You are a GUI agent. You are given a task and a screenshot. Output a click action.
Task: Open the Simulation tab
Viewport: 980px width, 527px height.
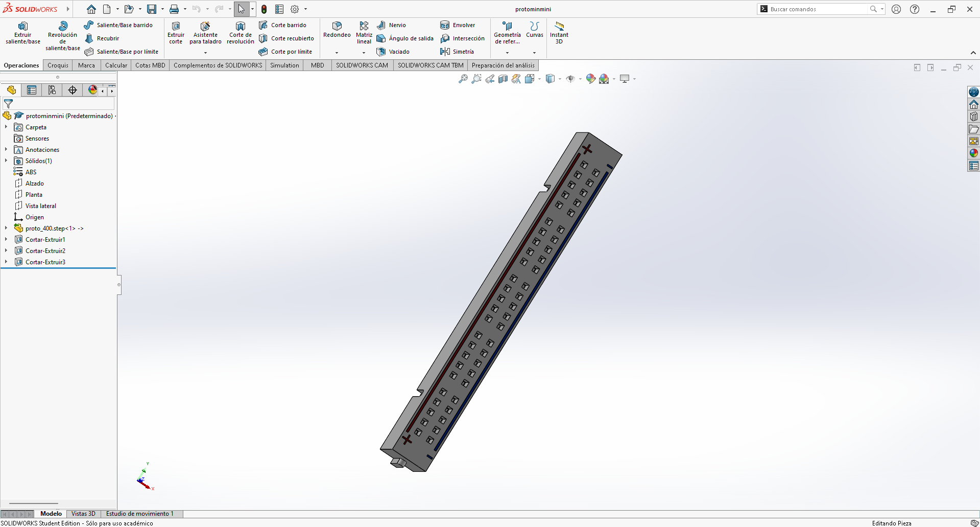point(284,65)
